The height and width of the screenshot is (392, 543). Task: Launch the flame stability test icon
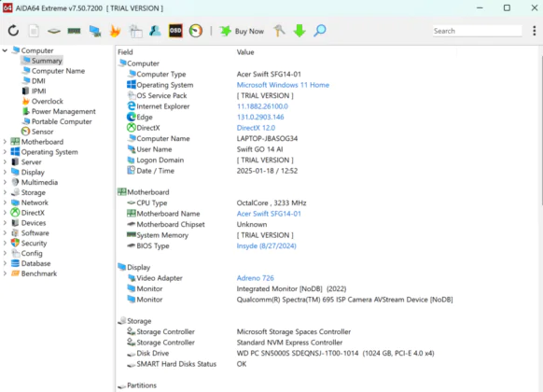[x=115, y=31]
